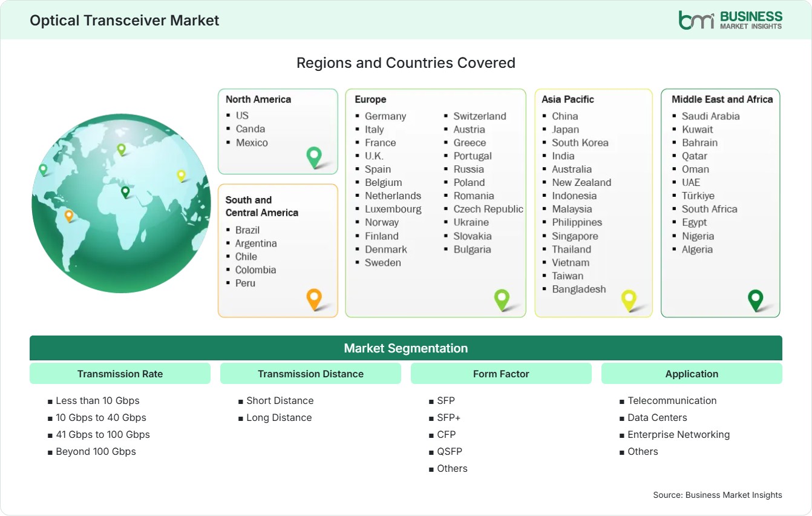This screenshot has width=812, height=516.
Task: Click the Data Centers list item
Action: click(x=657, y=417)
